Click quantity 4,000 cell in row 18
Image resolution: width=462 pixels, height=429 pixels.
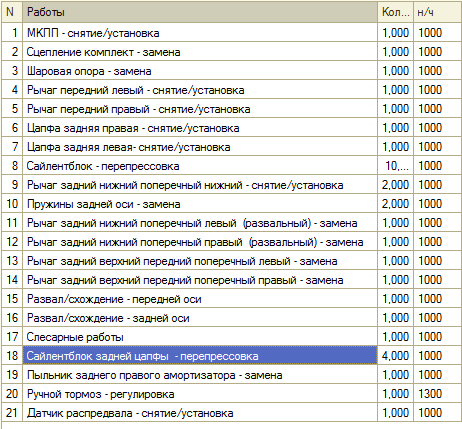pyautogui.click(x=396, y=356)
